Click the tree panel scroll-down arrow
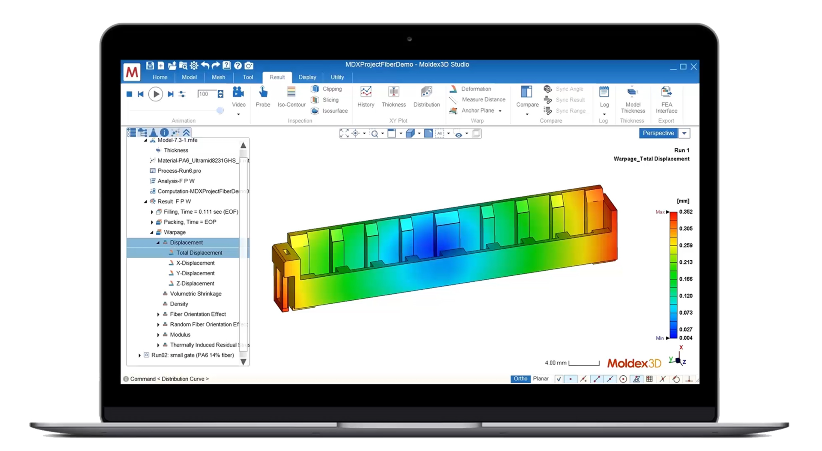Image resolution: width=822 pixels, height=451 pixels. tap(243, 361)
